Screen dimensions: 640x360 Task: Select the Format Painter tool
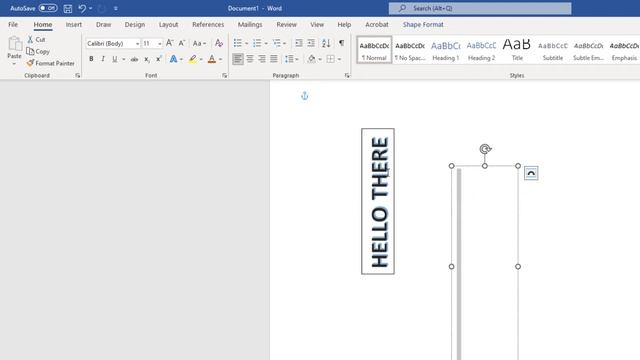click(51, 63)
